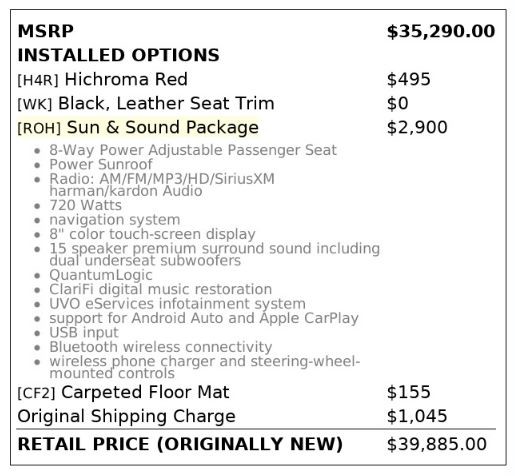
Task: Select the Hichroma Red option
Action: coord(126,79)
